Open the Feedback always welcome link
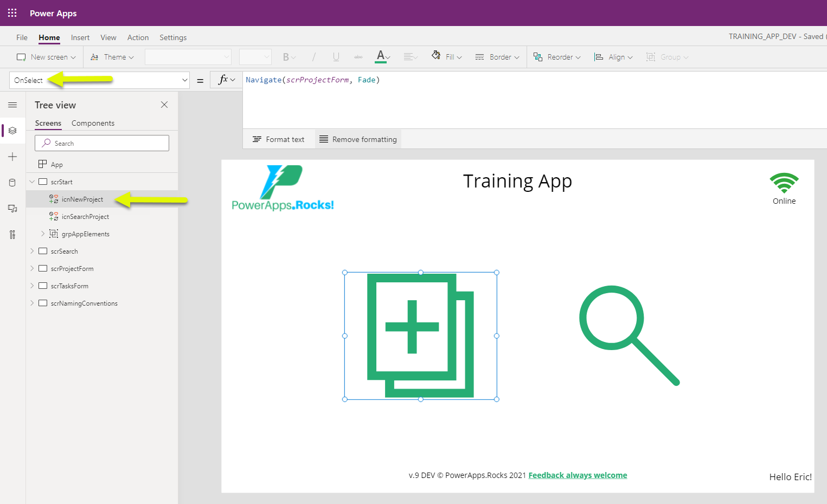 [578, 475]
